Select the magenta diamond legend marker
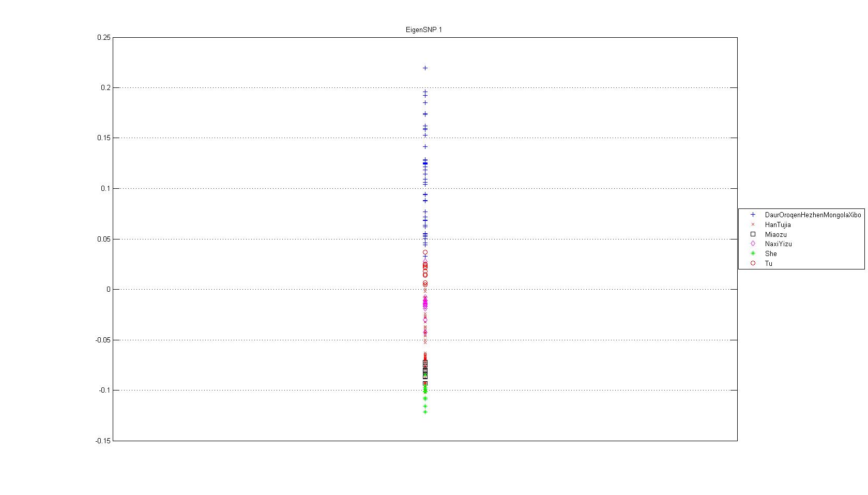 point(753,244)
